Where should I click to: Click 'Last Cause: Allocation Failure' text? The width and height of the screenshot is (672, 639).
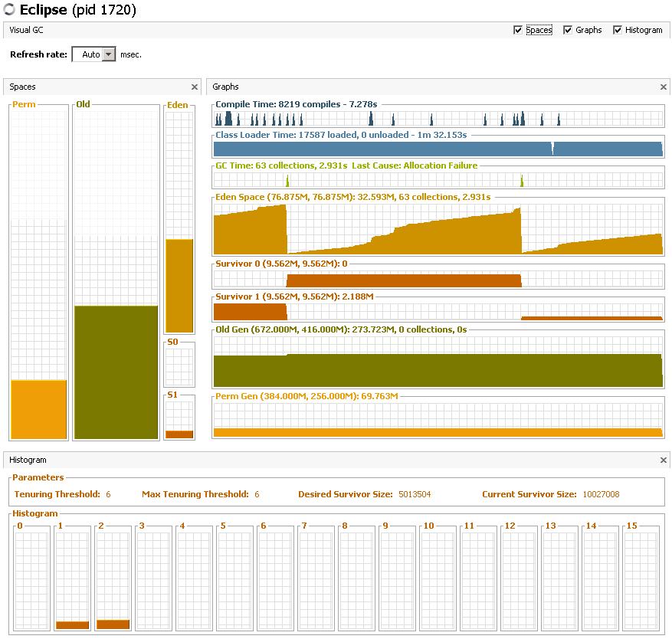tap(415, 165)
